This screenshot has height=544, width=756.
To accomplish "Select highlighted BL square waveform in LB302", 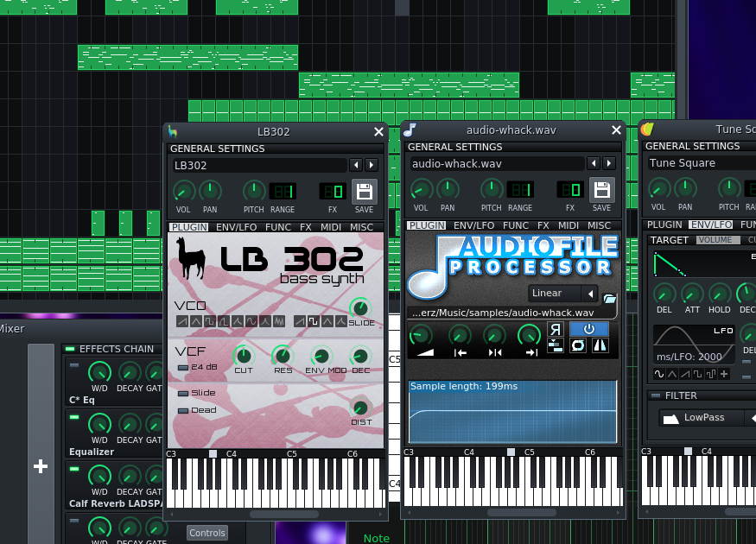I will click(314, 321).
